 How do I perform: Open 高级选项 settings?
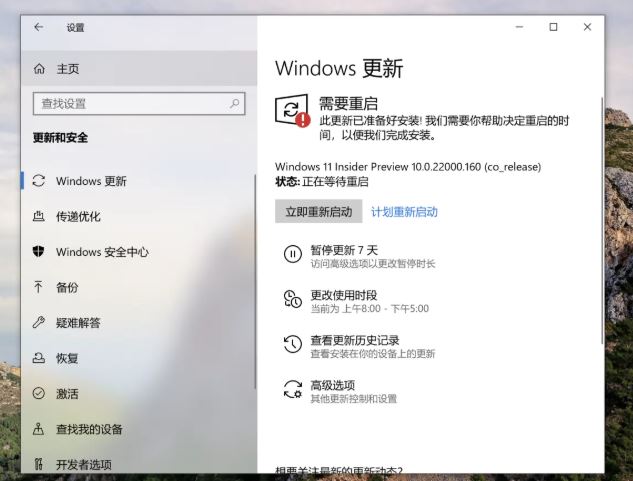coord(341,392)
